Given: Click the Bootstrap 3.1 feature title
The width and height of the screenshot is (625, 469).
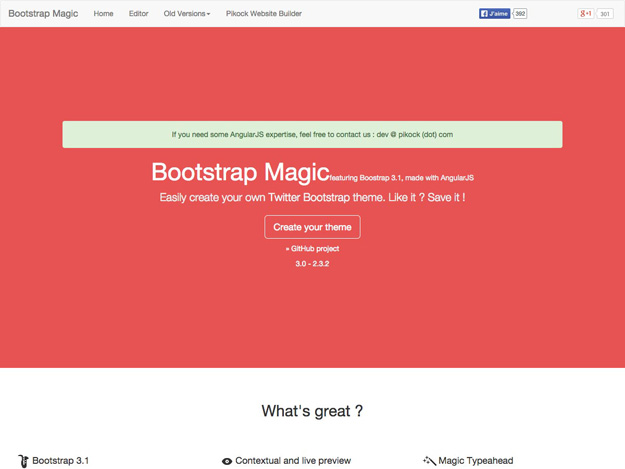Looking at the screenshot, I should 61,461.
